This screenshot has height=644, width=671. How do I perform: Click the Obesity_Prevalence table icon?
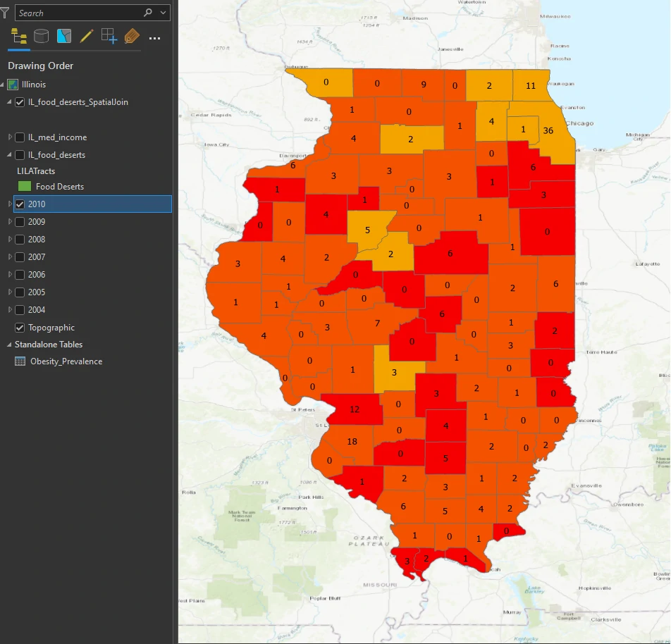(20, 361)
